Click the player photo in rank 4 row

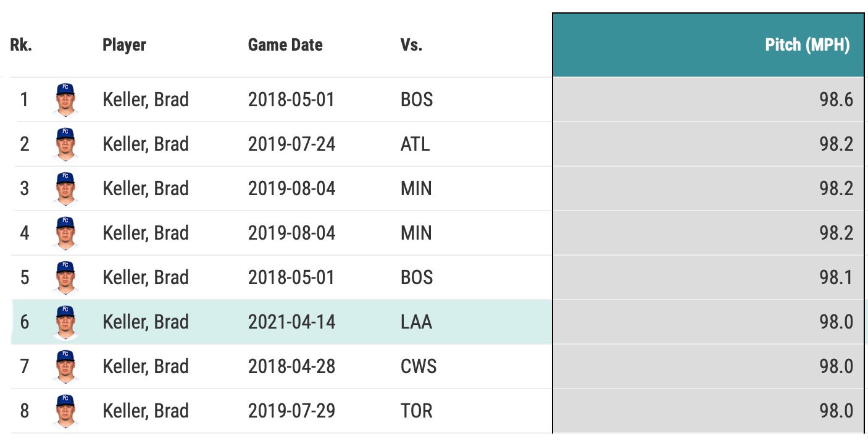pos(65,233)
